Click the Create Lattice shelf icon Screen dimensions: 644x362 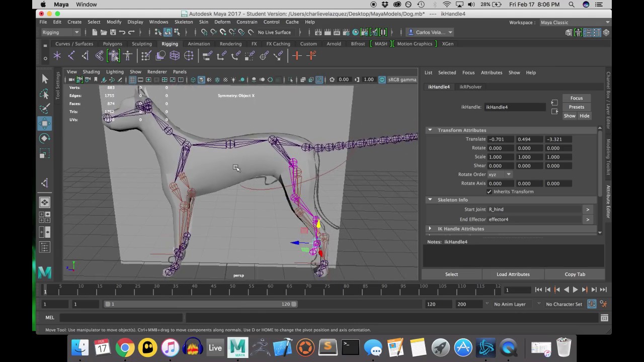point(175,56)
